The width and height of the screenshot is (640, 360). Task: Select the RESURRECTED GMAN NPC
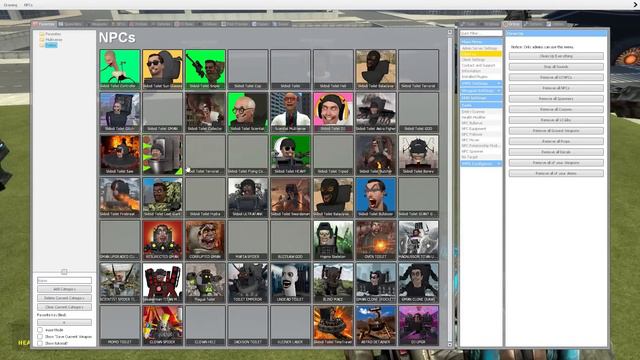click(162, 240)
